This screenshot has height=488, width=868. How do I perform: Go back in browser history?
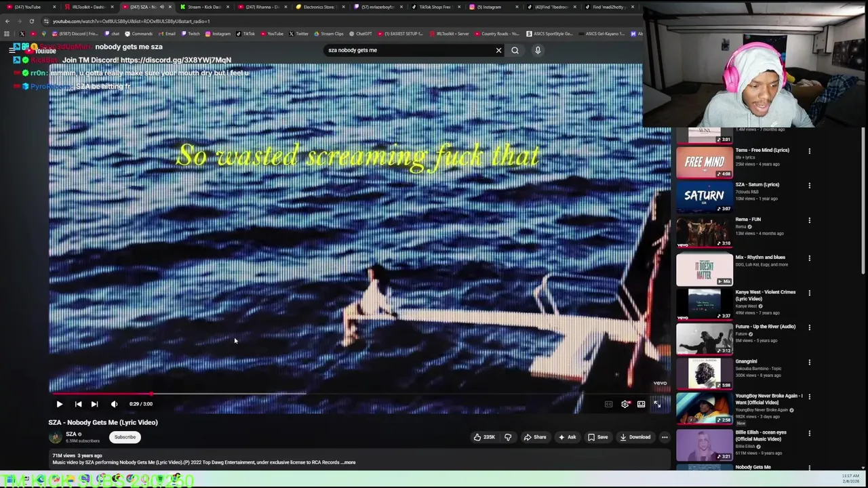[x=7, y=21]
